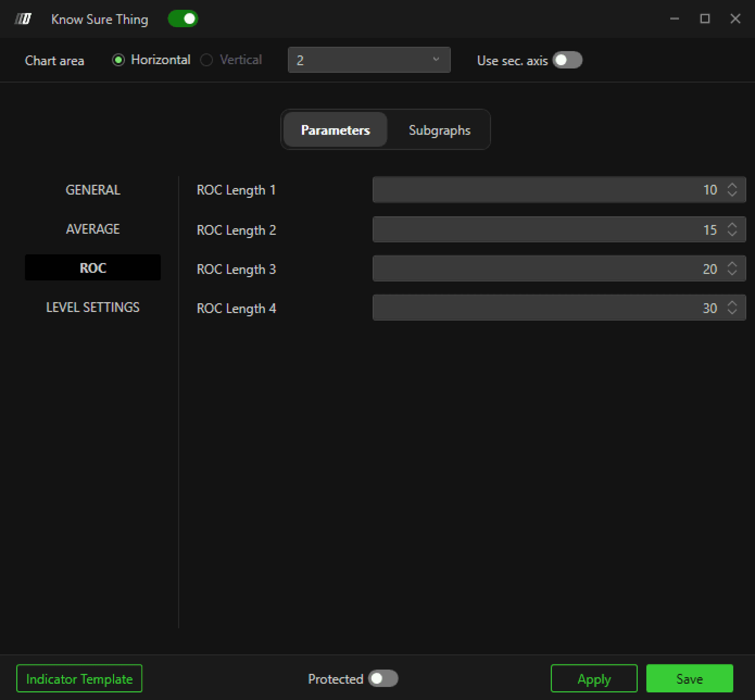Screen dimensions: 755x700
Task: Decrease ROC Length 1 with down arrow
Action: point(732,193)
